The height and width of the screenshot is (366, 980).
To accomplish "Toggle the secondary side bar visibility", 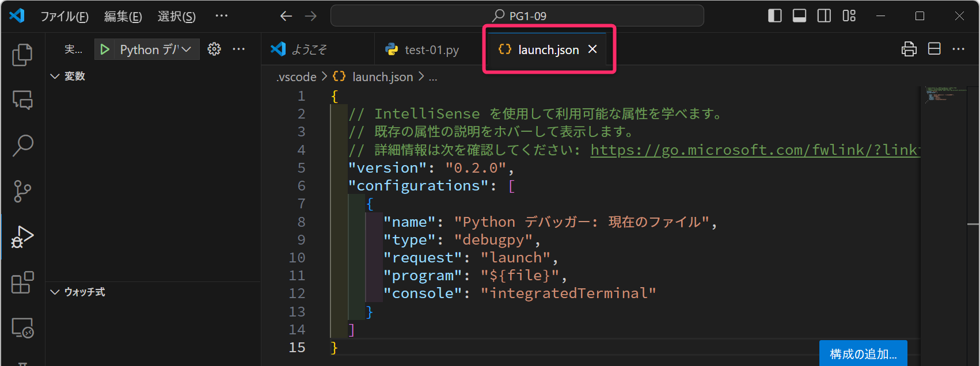I will pos(824,16).
